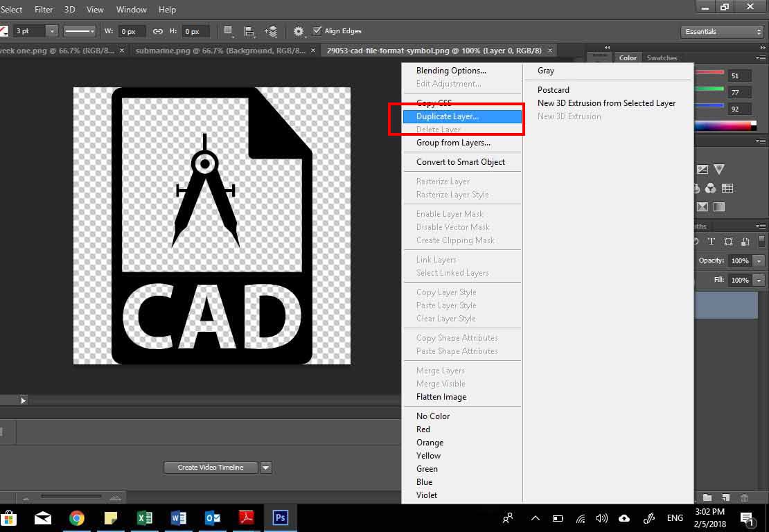This screenshot has width=769, height=532.
Task: Filter layers by type (T) icon
Action: (711, 241)
